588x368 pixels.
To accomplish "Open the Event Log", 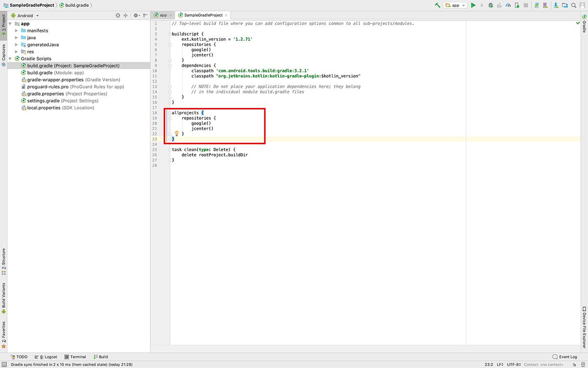I will point(564,357).
